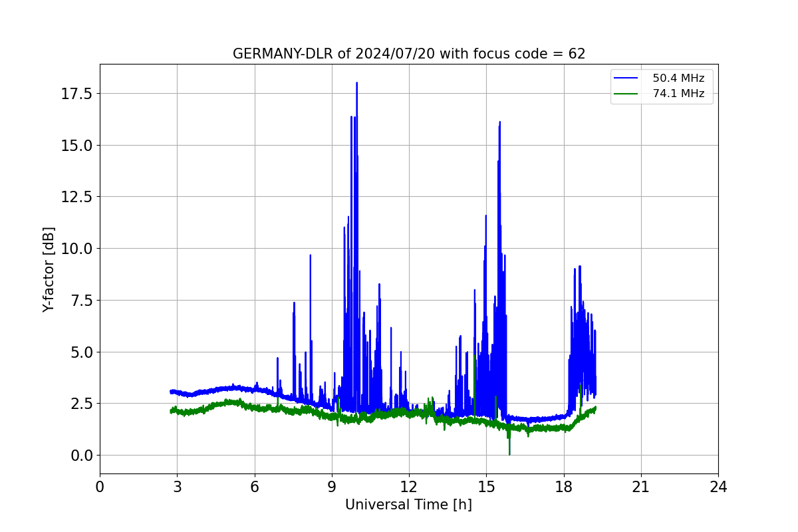Click the y-axis tick label 12.5

[77, 197]
